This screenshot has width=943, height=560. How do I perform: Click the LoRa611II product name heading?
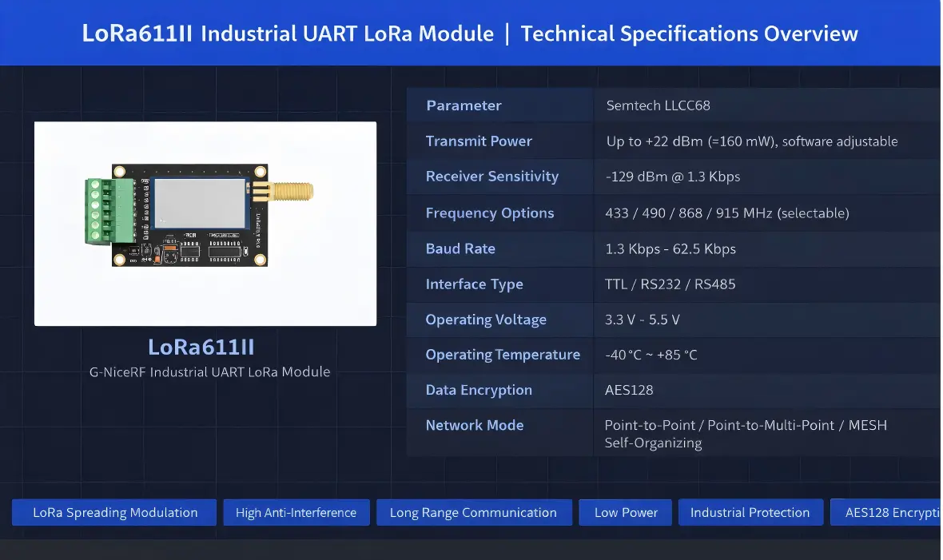(201, 348)
